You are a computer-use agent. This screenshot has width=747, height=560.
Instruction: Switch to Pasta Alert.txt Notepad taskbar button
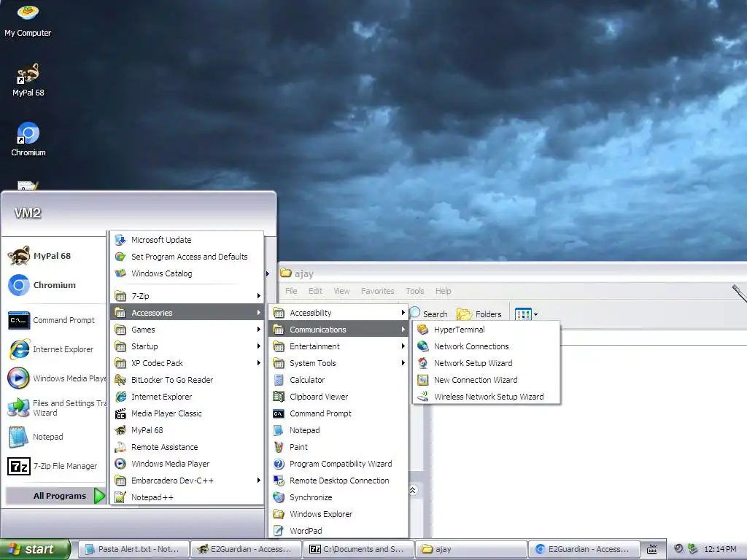tap(133, 549)
